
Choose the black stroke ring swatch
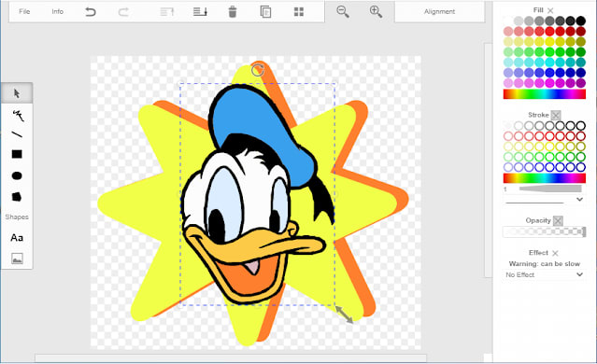pos(580,126)
